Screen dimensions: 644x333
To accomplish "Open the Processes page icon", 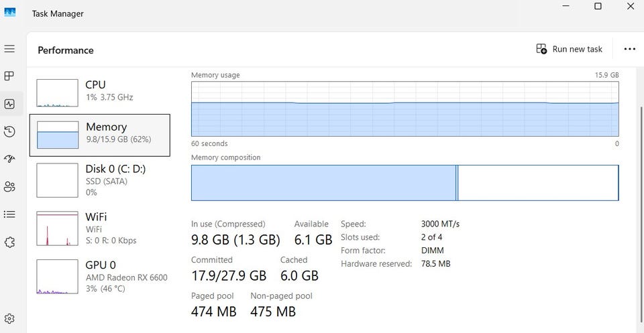I will (x=9, y=76).
